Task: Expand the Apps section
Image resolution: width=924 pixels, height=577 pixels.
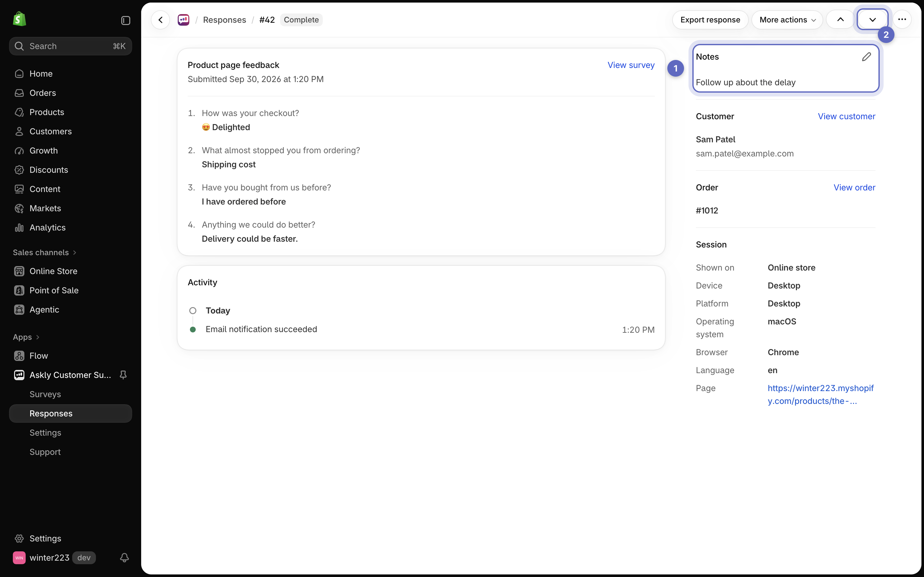Action: [x=26, y=337]
